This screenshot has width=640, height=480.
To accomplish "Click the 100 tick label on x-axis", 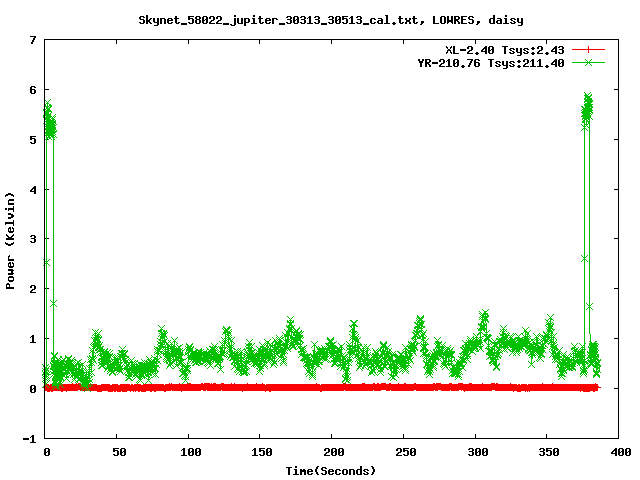I will [x=189, y=452].
